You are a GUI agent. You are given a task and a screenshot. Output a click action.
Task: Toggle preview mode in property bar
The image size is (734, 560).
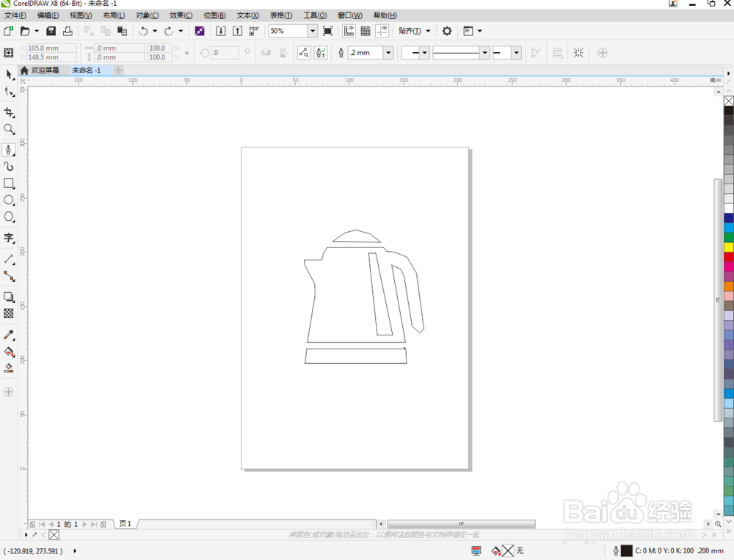[x=304, y=52]
